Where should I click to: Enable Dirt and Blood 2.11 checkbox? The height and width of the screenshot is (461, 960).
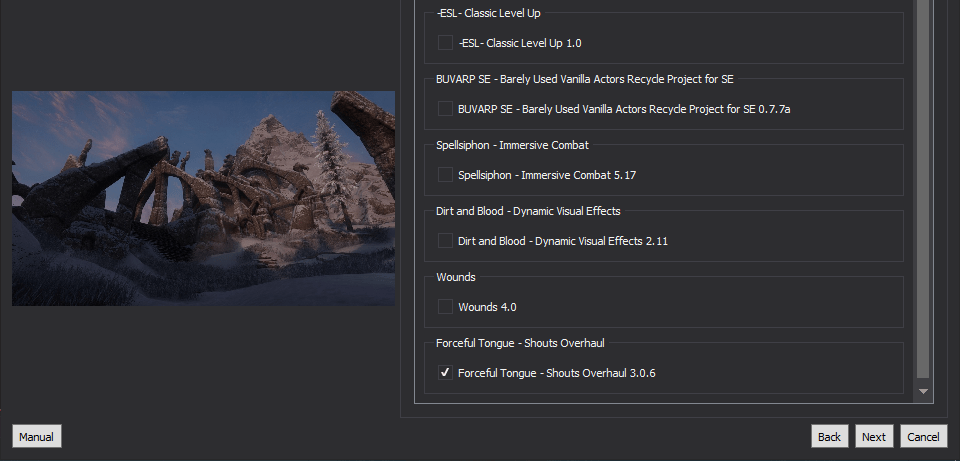pyautogui.click(x=445, y=241)
